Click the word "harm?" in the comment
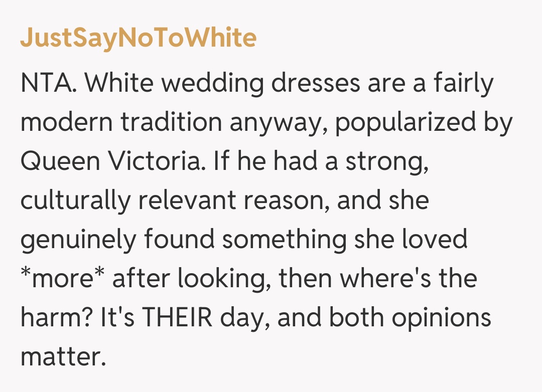The image size is (542, 392). click(x=64, y=318)
